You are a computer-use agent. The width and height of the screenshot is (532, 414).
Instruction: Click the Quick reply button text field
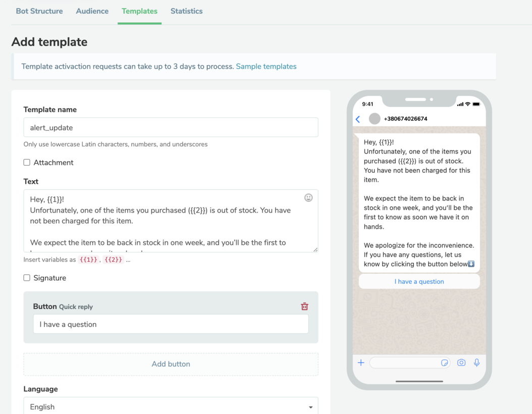171,324
